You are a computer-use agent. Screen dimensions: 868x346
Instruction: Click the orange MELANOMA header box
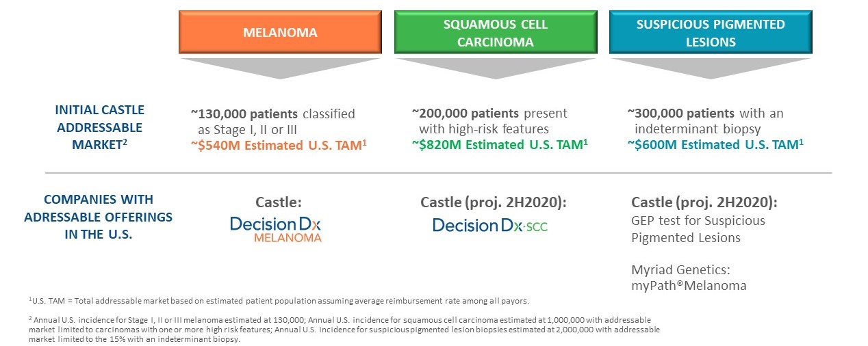pos(280,32)
